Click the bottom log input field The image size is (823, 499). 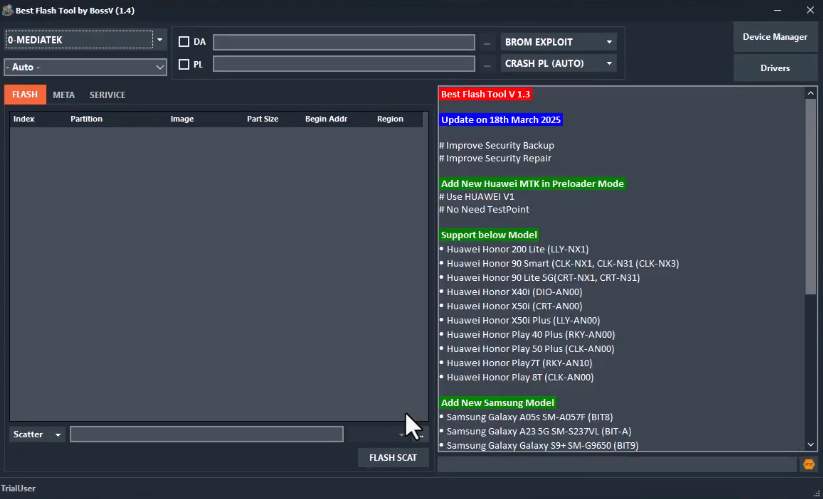[x=617, y=464]
